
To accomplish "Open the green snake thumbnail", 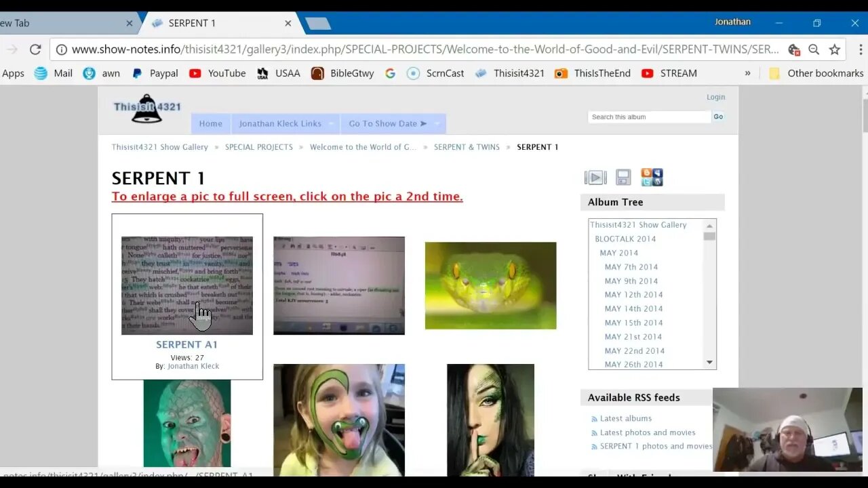I will click(491, 285).
